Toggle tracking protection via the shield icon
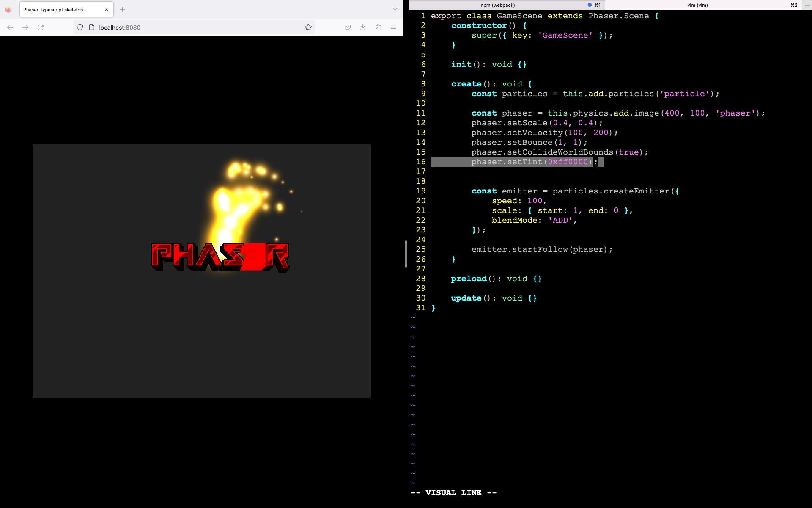 tap(80, 27)
